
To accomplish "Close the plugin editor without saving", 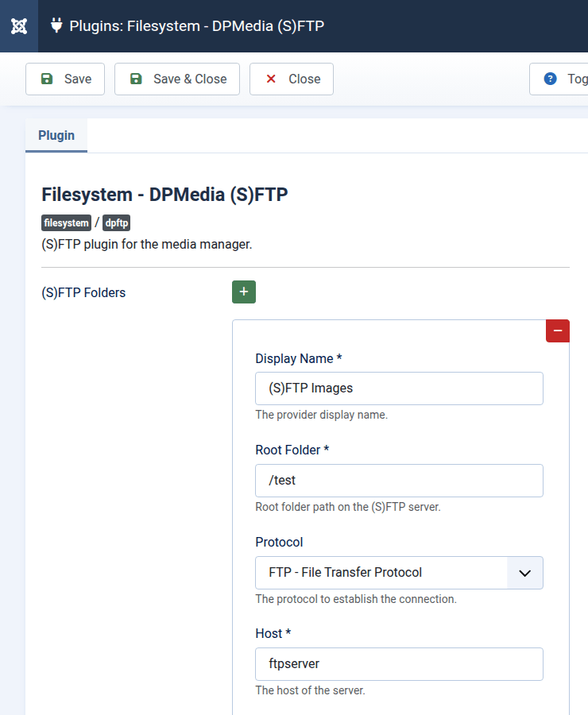I will (x=292, y=79).
